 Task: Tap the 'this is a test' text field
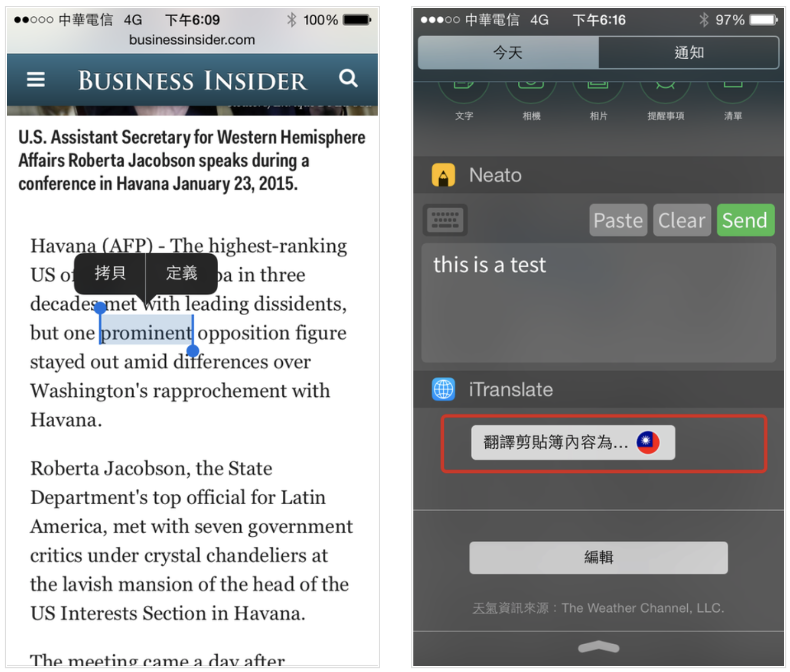click(x=599, y=302)
